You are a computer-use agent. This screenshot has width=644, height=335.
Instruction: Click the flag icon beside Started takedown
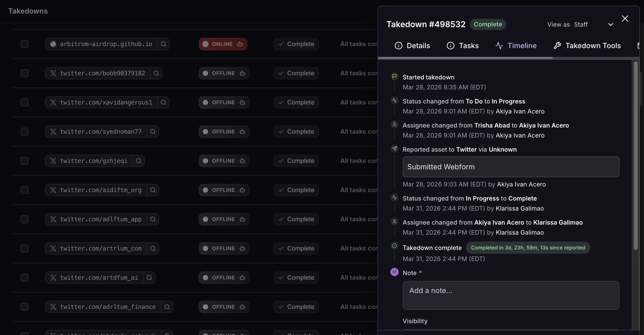pos(394,76)
